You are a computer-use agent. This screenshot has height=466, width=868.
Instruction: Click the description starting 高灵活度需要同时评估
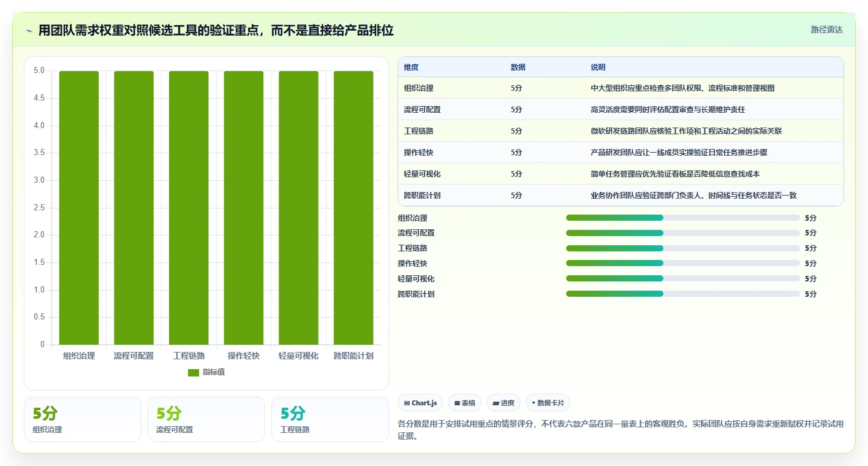(668, 110)
